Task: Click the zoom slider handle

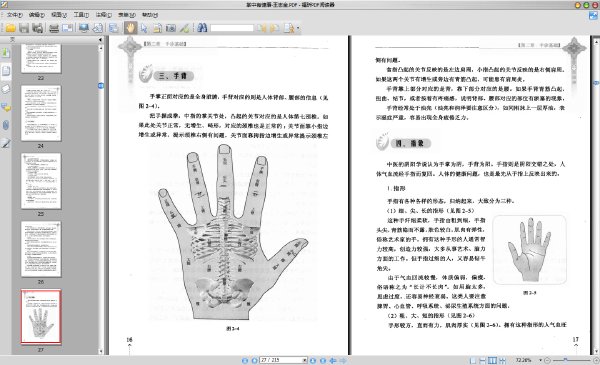Action: [565, 360]
